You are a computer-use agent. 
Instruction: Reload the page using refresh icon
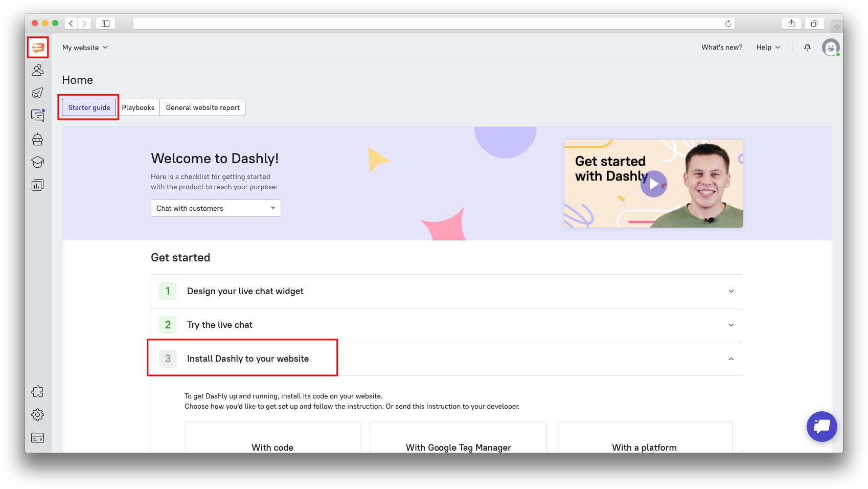(728, 24)
